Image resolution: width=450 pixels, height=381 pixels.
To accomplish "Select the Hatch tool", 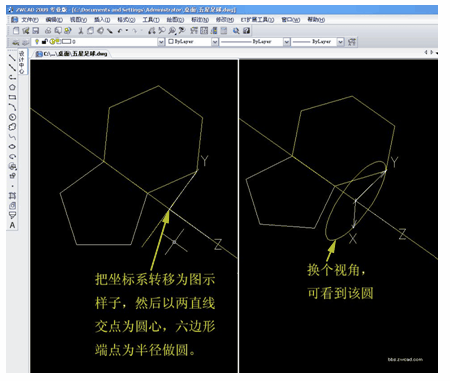I will click(x=12, y=196).
